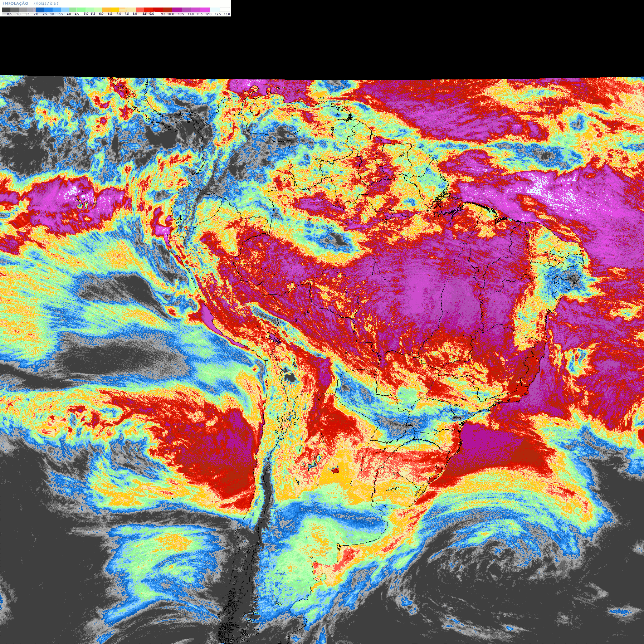Screen dimensions: 644x644
Task: Click the '1.5' legend value
Action: pos(27,14)
